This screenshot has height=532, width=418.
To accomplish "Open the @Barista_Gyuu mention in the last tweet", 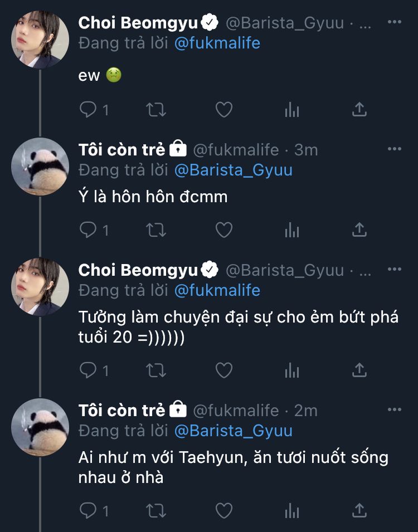I will click(x=233, y=430).
